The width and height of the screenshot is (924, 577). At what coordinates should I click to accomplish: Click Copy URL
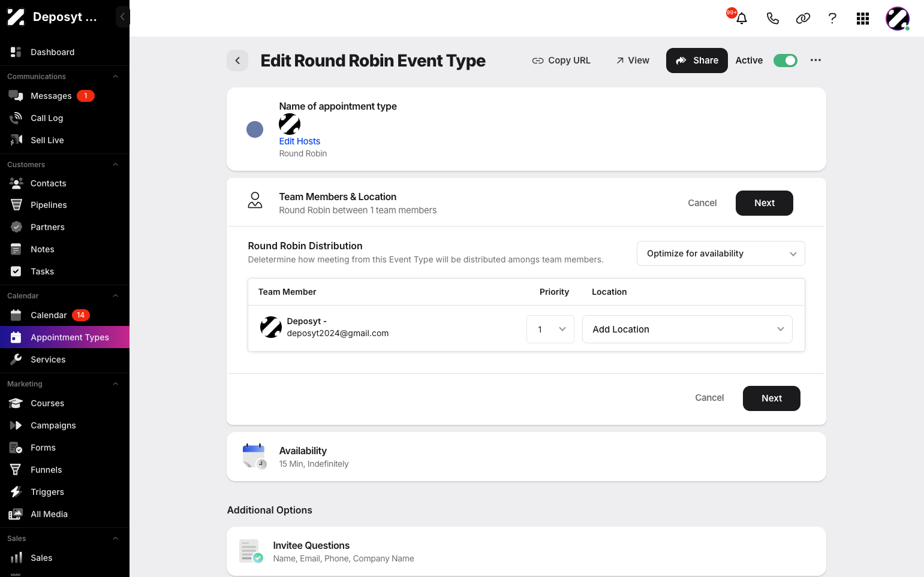(561, 61)
